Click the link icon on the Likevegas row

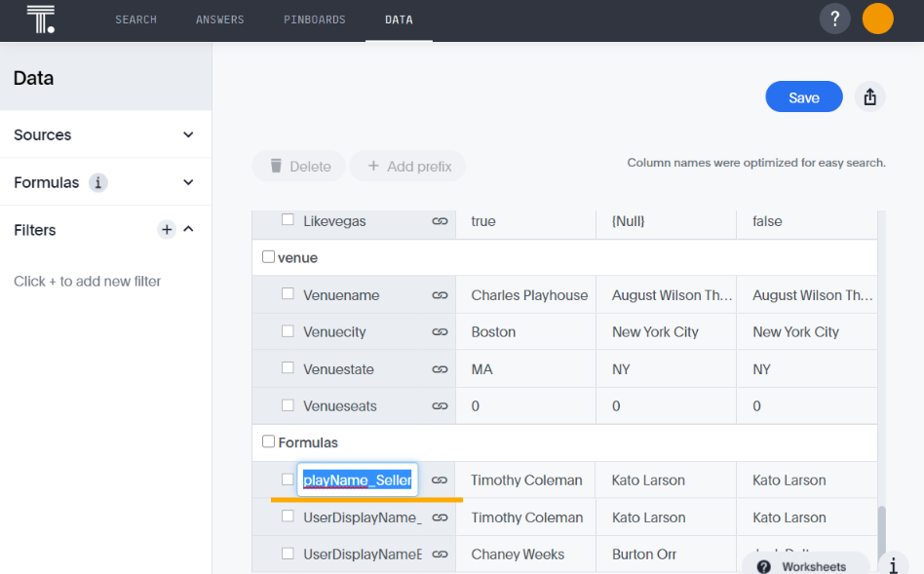pyautogui.click(x=440, y=219)
